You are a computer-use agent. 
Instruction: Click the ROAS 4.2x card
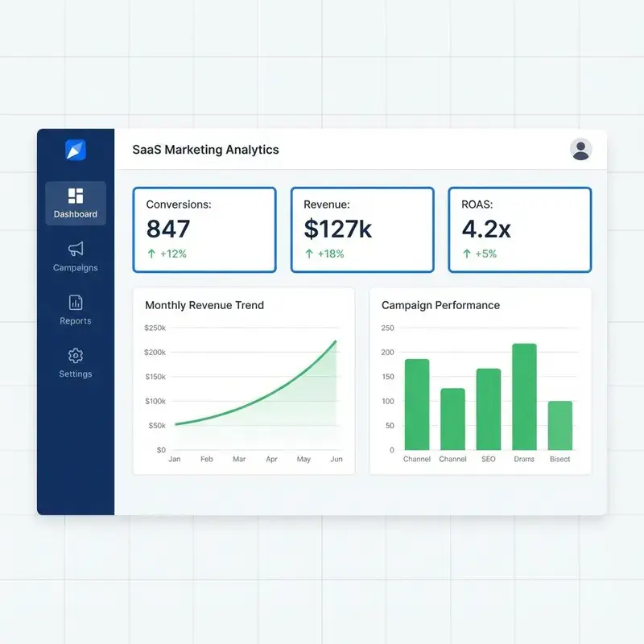(x=519, y=228)
